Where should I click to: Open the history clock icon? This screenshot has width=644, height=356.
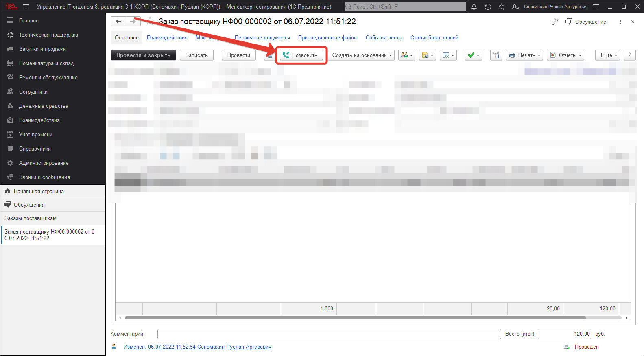[x=488, y=7]
